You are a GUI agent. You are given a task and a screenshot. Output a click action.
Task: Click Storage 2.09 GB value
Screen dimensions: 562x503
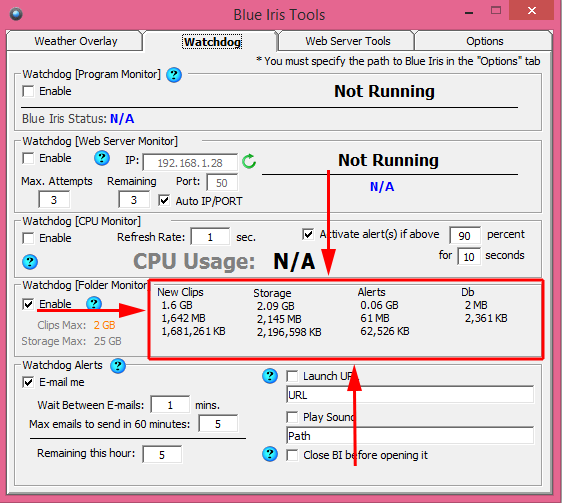pos(276,306)
